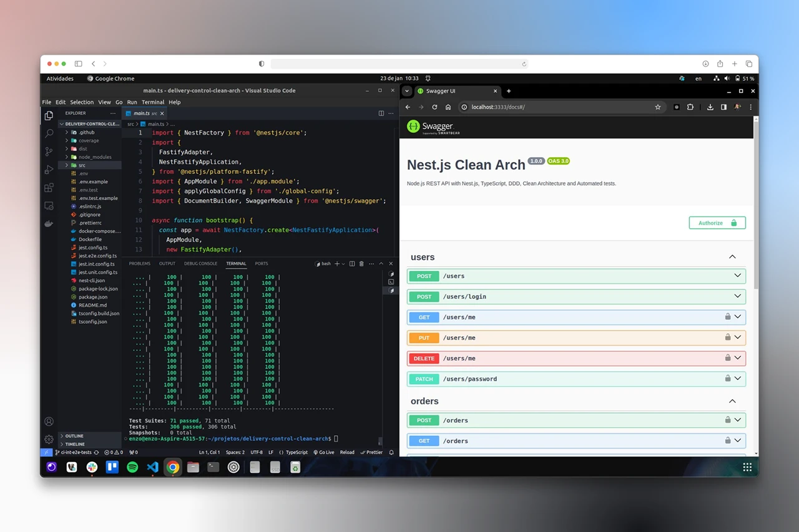799x532 pixels.
Task: Go back in Chrome browser
Action: pos(408,107)
